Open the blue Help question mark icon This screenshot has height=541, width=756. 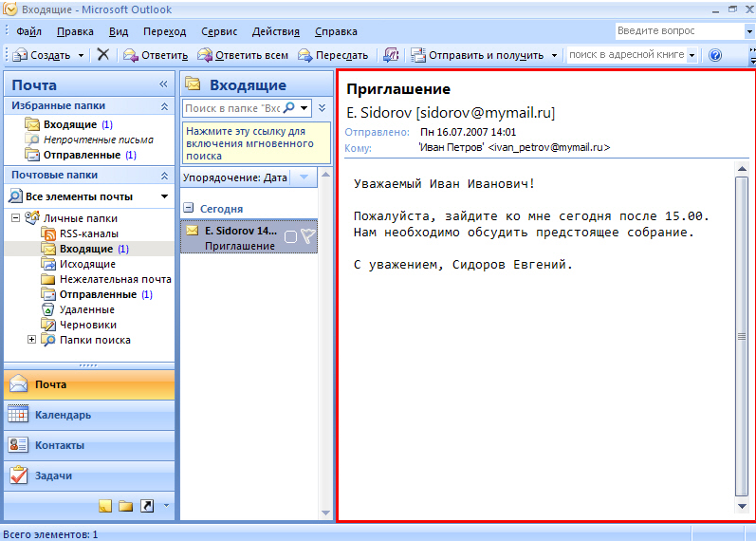click(715, 55)
